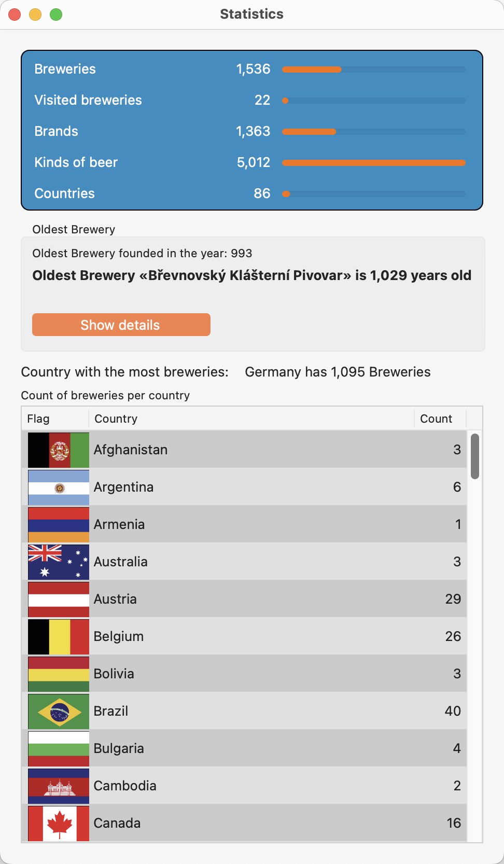Click the Flag column header
The height and width of the screenshot is (864, 504).
(54, 419)
